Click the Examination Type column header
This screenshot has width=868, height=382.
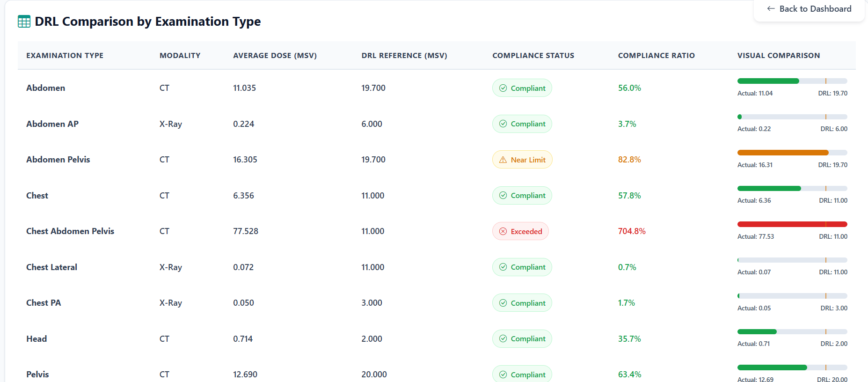click(x=65, y=55)
